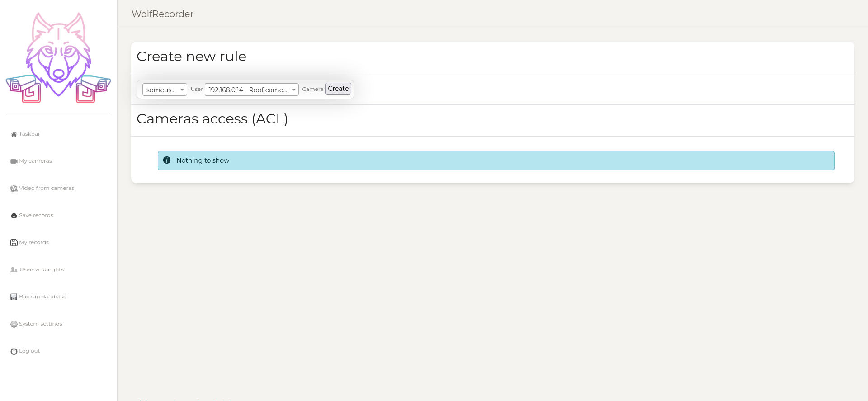
Task: Click the Users and rights icon
Action: tap(14, 270)
